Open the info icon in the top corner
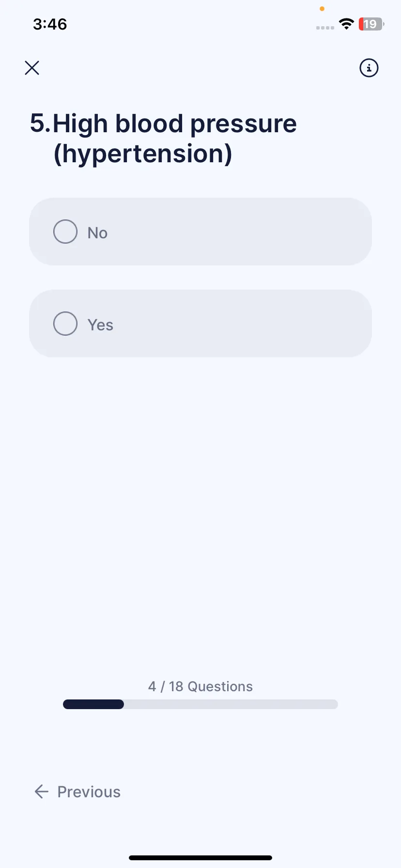Image resolution: width=401 pixels, height=868 pixels. (369, 68)
